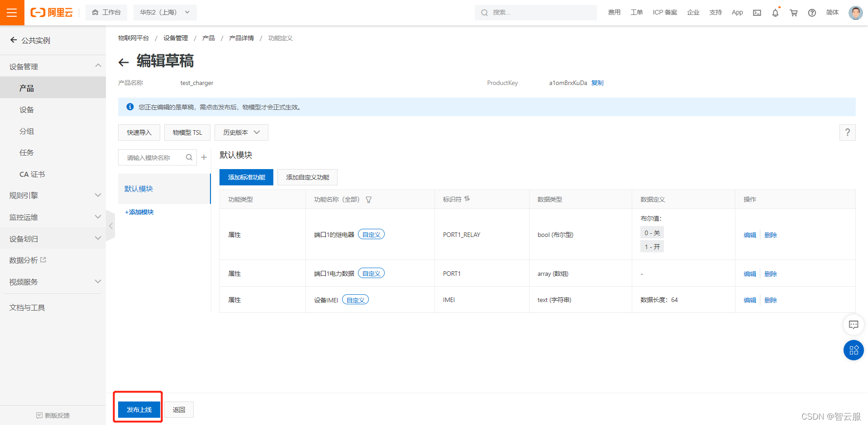
Task: Open the help question mark in top bar
Action: pyautogui.click(x=812, y=13)
